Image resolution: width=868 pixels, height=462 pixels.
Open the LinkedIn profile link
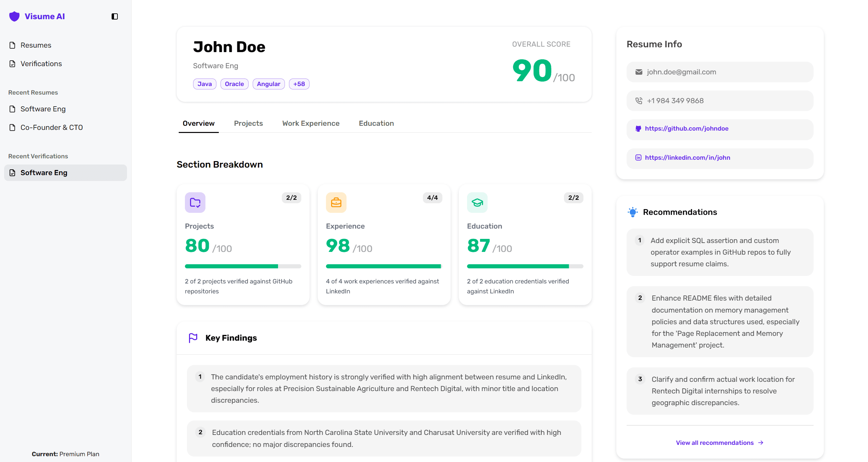pyautogui.click(x=687, y=158)
